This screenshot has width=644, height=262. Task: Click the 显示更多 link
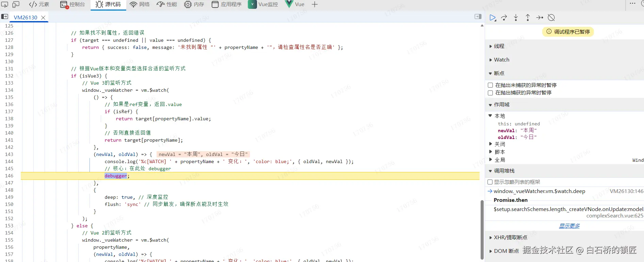[569, 226]
